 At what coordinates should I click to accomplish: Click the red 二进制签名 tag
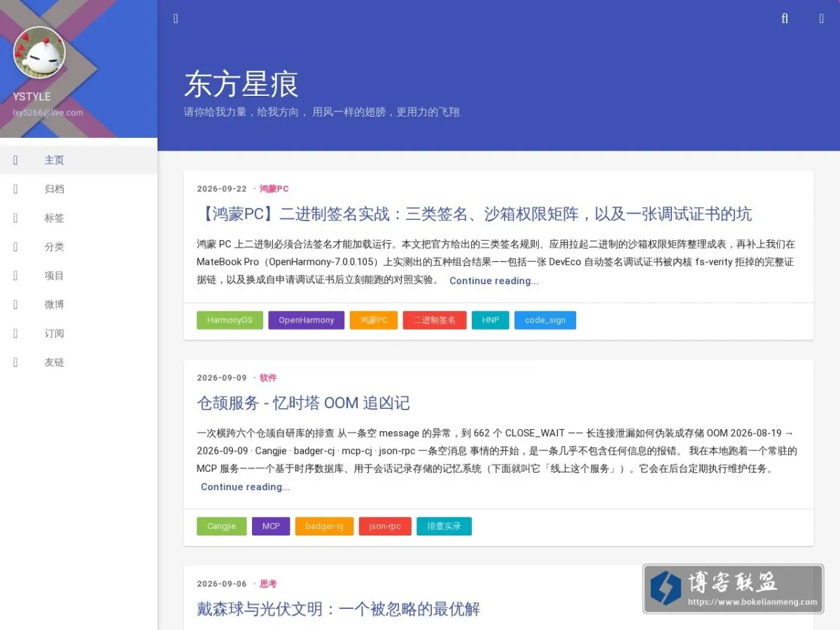tap(435, 320)
